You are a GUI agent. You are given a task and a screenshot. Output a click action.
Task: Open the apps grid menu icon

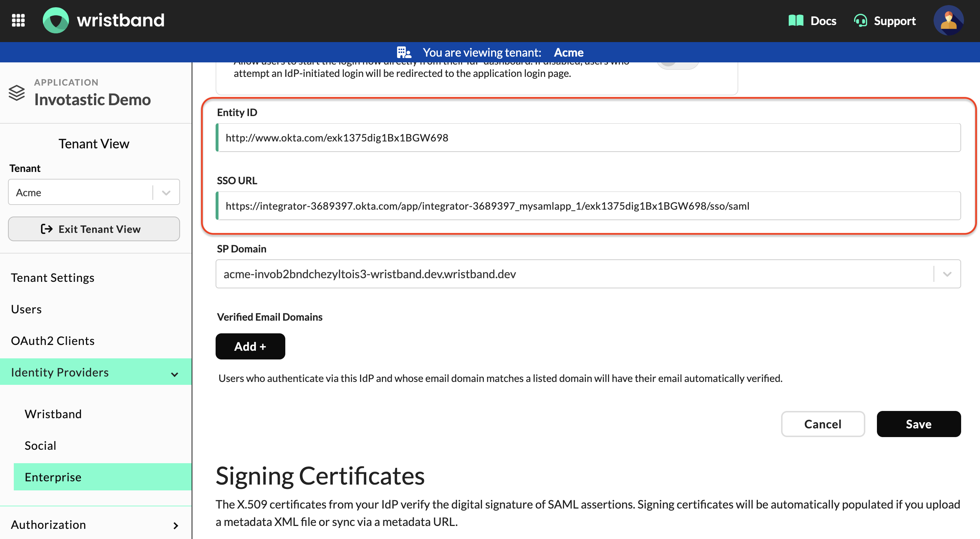tap(18, 20)
